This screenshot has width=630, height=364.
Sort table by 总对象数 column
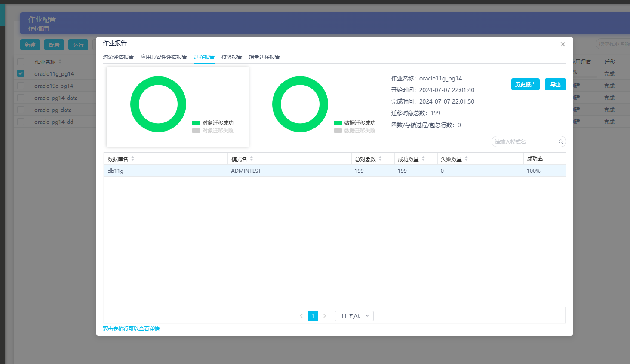pos(380,159)
